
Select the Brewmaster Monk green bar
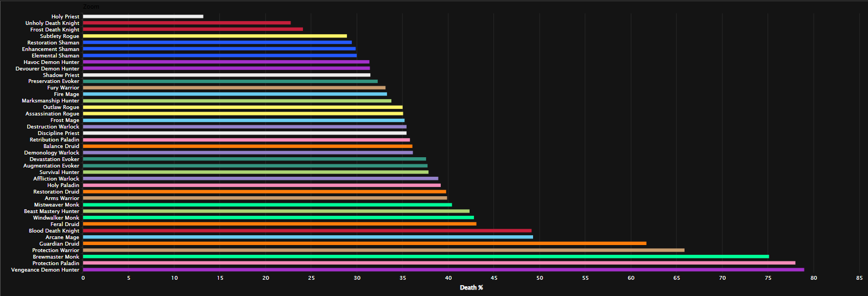(426, 256)
